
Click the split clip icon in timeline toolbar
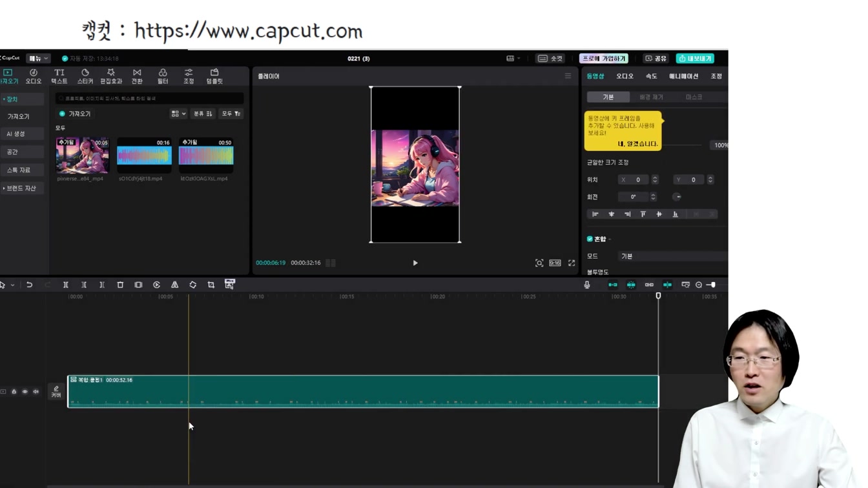pos(66,285)
